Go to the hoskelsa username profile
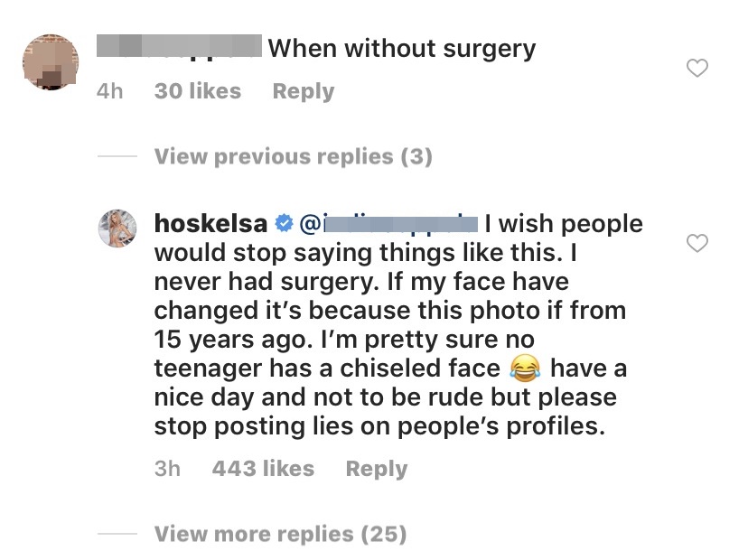 211,223
